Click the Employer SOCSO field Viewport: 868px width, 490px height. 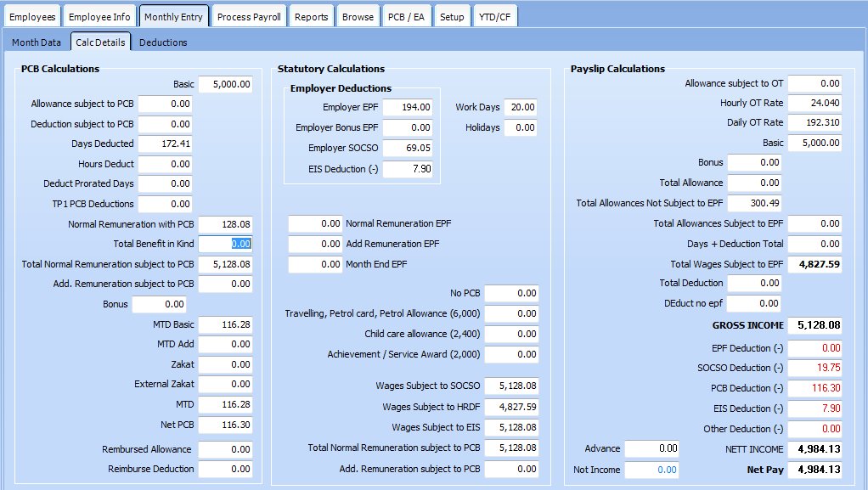pyautogui.click(x=409, y=149)
